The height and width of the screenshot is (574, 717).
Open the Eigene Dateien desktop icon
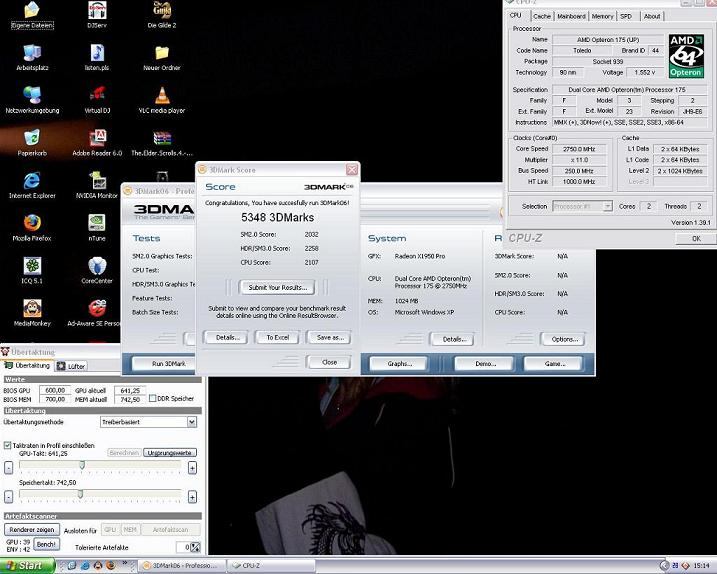pyautogui.click(x=32, y=15)
